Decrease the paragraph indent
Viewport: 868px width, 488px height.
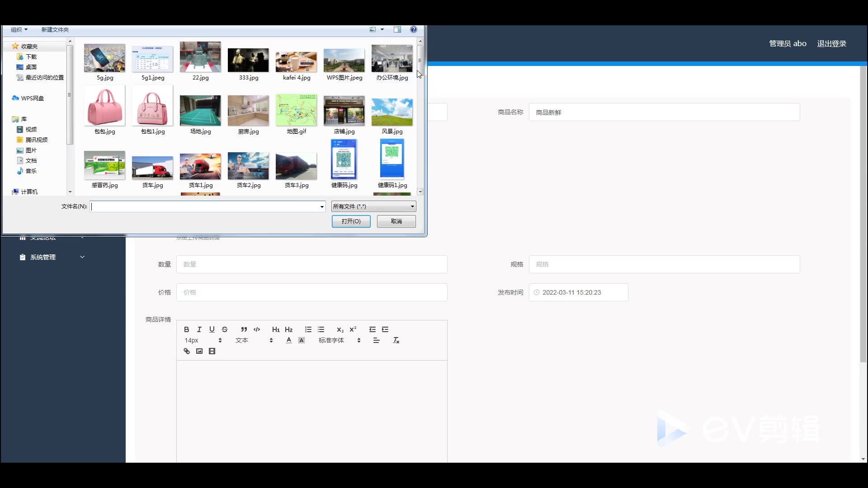pos(373,329)
